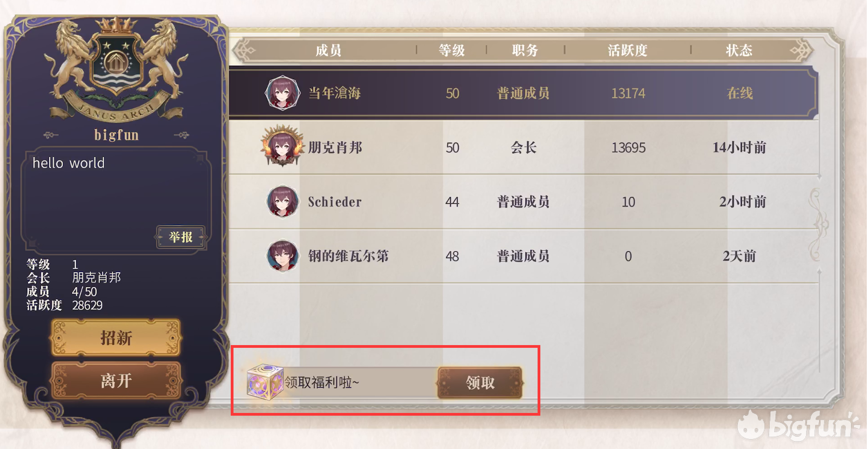Click the 状态 column header
The height and width of the screenshot is (449, 868).
739,50
